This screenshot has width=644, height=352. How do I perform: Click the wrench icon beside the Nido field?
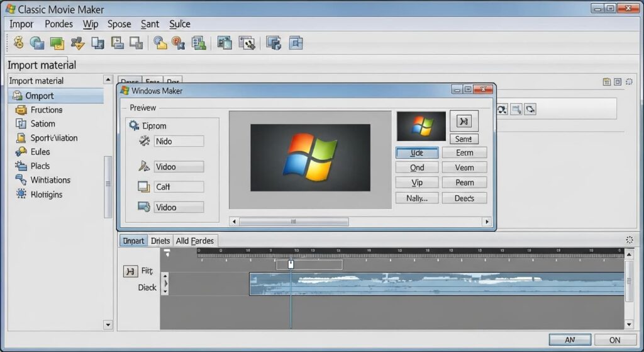(x=144, y=141)
